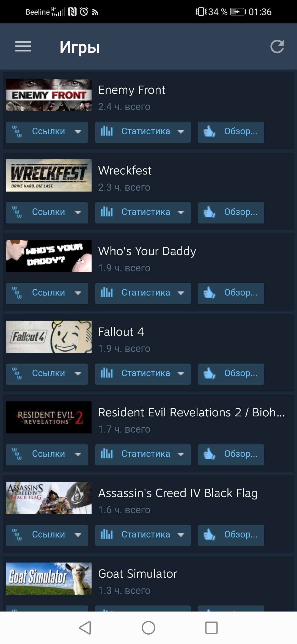The image size is (297, 644).
Task: Expand Ссылки dropdown arrow for Wreckfest
Action: click(78, 212)
